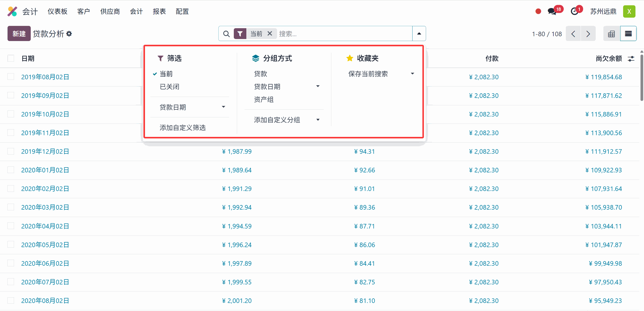Switch to pivot table view icon
The height and width of the screenshot is (311, 644).
(611, 34)
